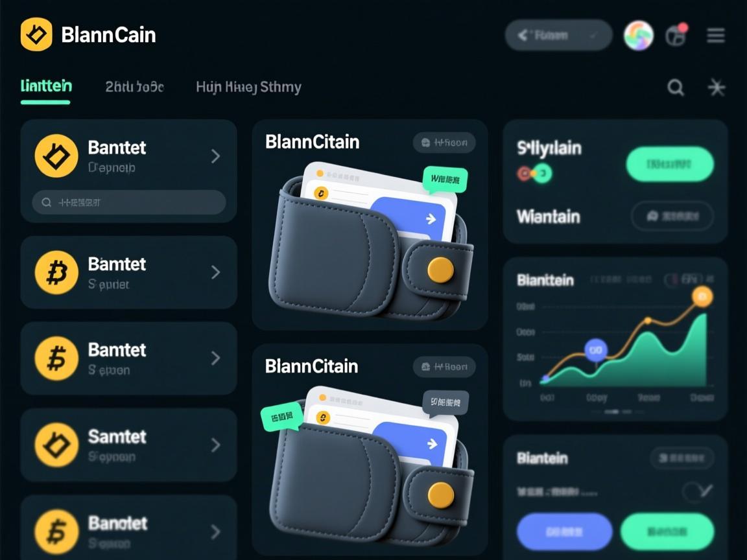
Task: Expand the Banclet row chevron
Action: 215,531
